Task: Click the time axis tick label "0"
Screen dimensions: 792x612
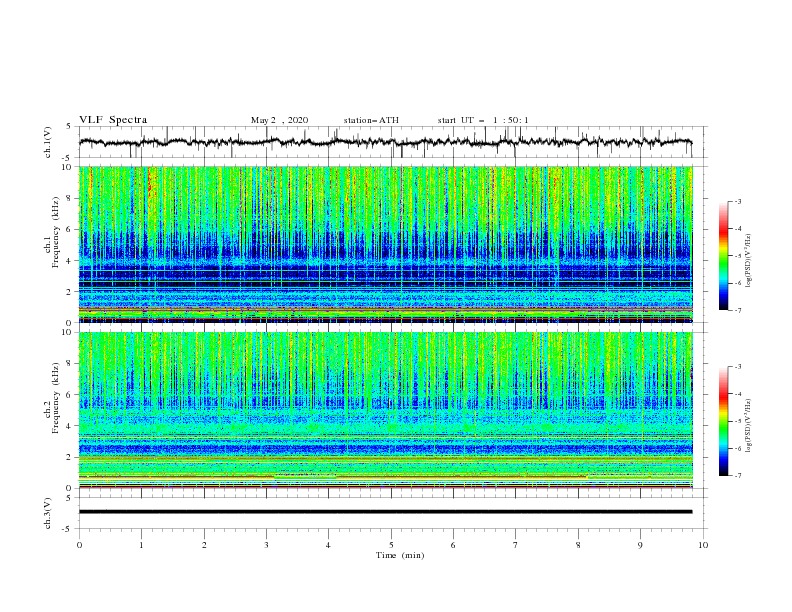Action: (79, 545)
